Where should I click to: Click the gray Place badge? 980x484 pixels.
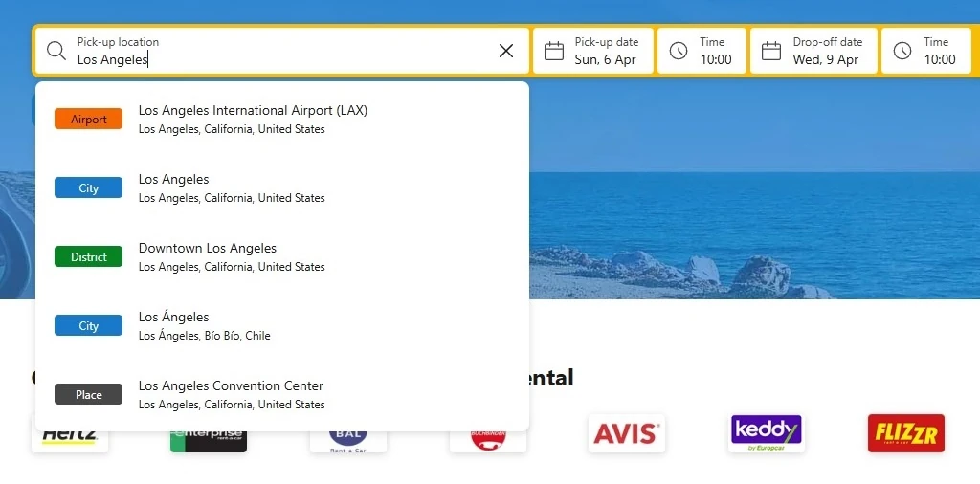(88, 394)
